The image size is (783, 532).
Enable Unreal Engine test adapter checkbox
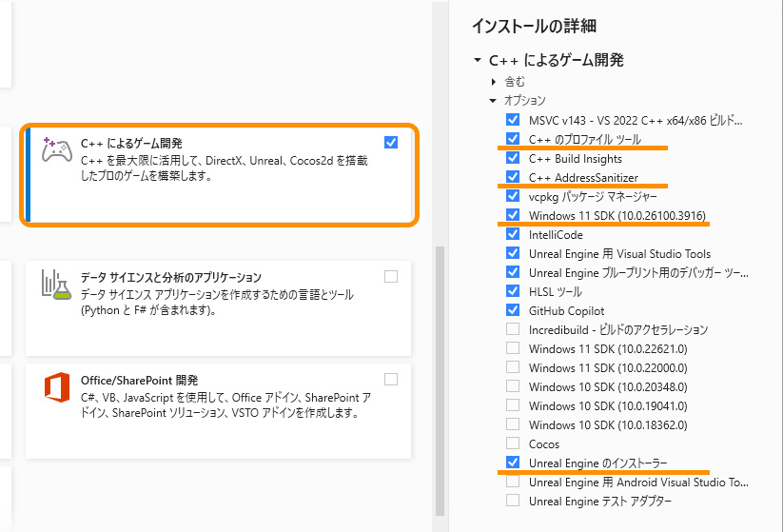513,500
